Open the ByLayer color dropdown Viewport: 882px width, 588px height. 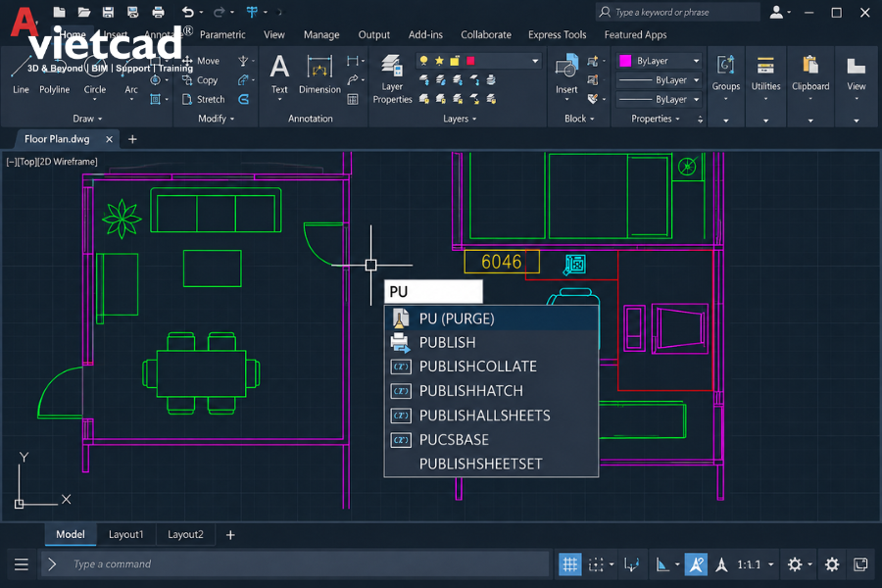coord(697,61)
